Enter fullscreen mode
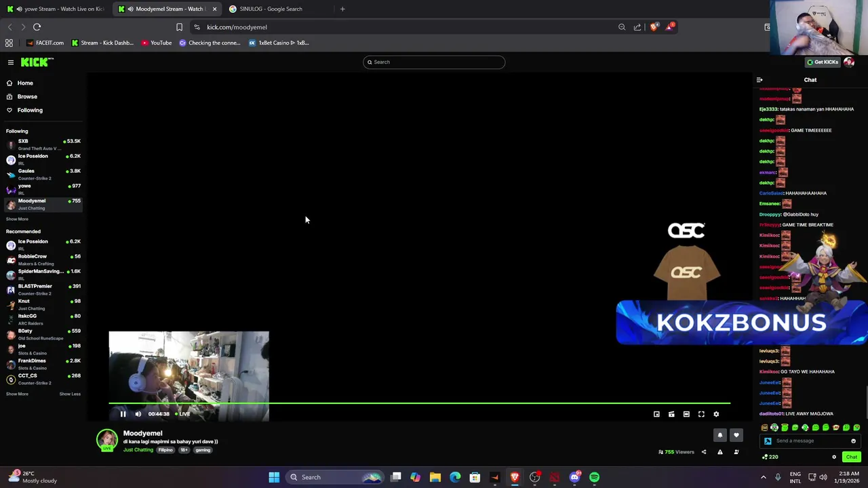The height and width of the screenshot is (488, 868). (x=701, y=414)
